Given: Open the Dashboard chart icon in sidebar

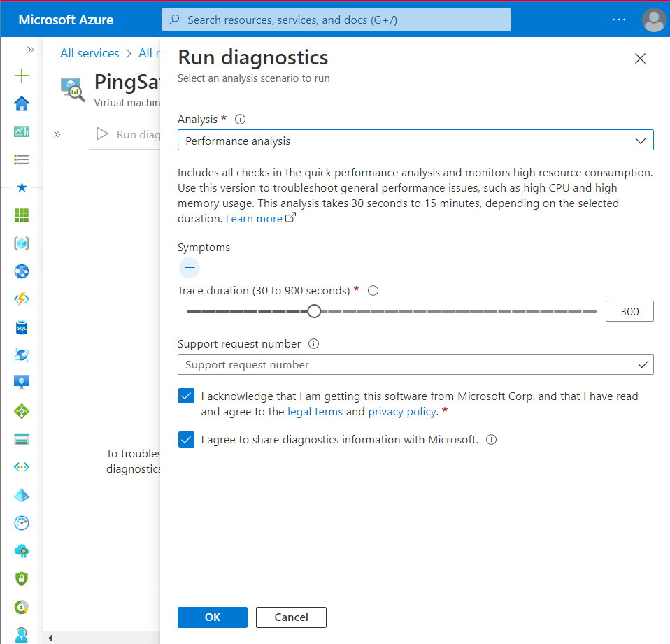Looking at the screenshot, I should coord(22,131).
